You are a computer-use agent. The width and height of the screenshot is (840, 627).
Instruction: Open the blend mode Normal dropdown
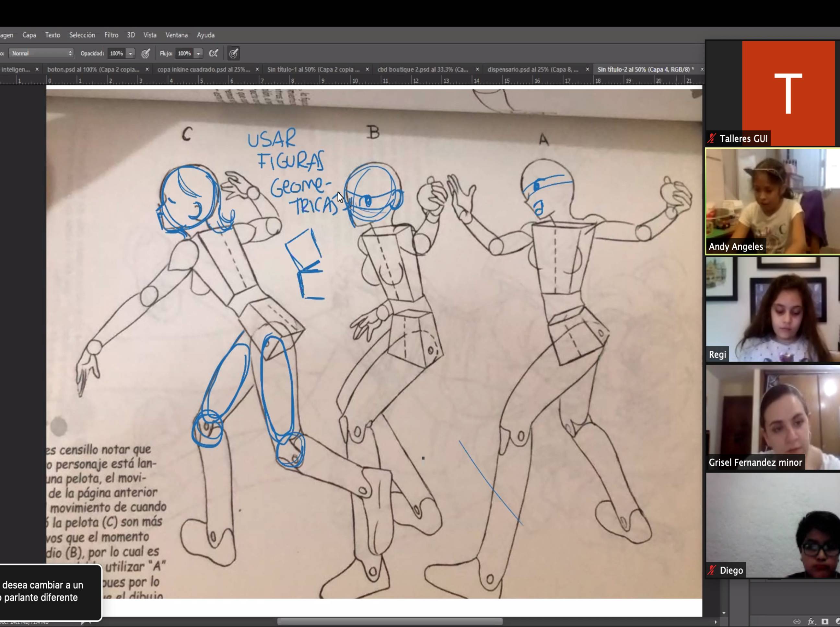[41, 53]
